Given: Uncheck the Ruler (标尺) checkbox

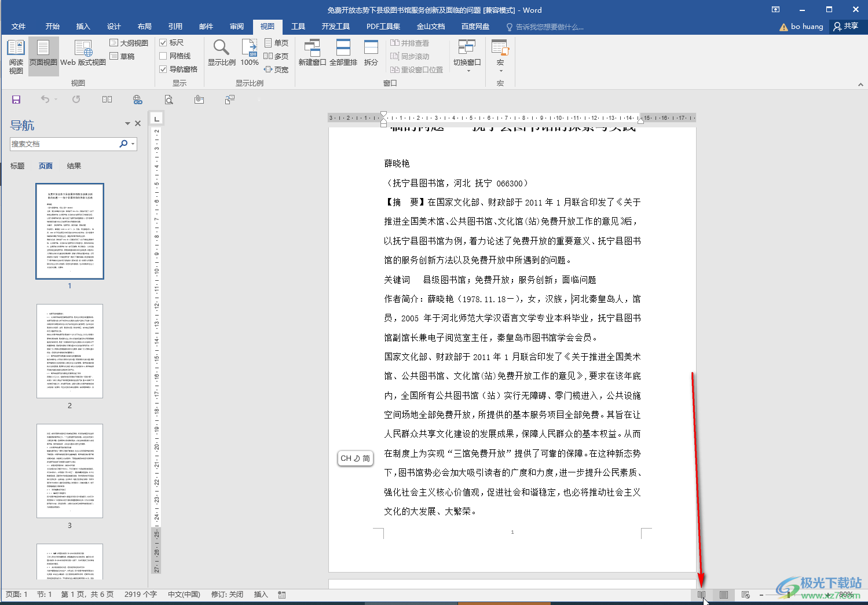Looking at the screenshot, I should point(163,43).
